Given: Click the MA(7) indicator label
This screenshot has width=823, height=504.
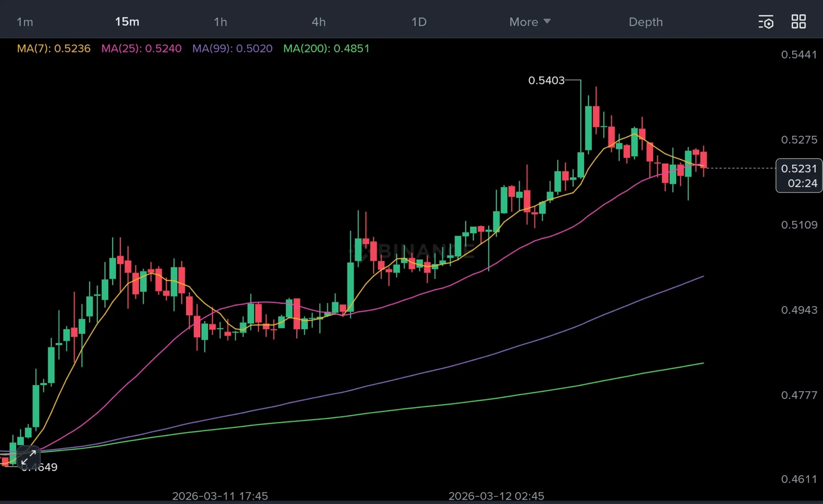Looking at the screenshot, I should point(54,49).
